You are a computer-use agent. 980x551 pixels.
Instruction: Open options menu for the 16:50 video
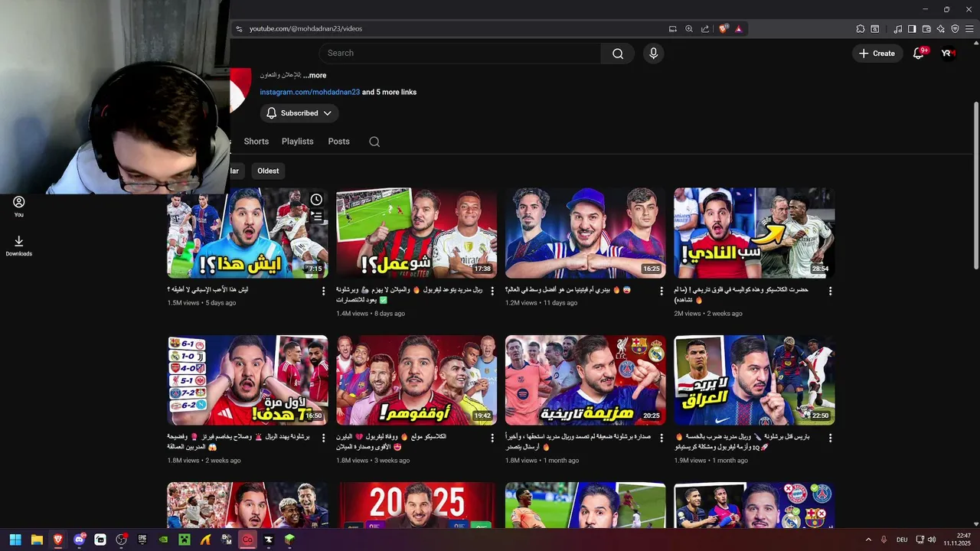324,438
